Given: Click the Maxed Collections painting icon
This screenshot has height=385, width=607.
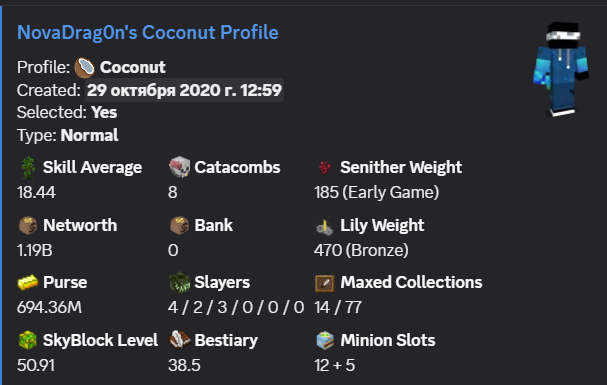Looking at the screenshot, I should pyautogui.click(x=324, y=283).
